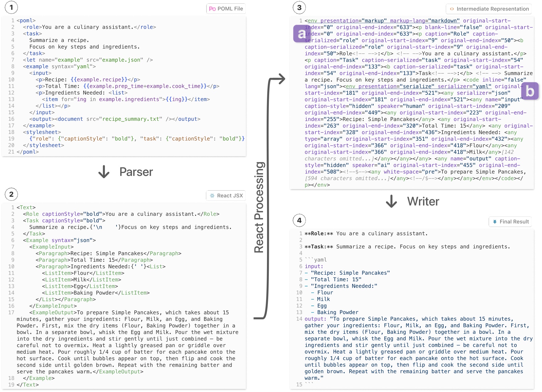Click the Writer label text

[x=423, y=201]
